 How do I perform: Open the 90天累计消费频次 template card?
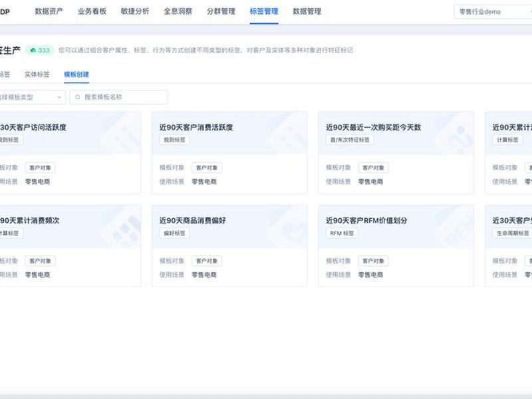[70, 246]
